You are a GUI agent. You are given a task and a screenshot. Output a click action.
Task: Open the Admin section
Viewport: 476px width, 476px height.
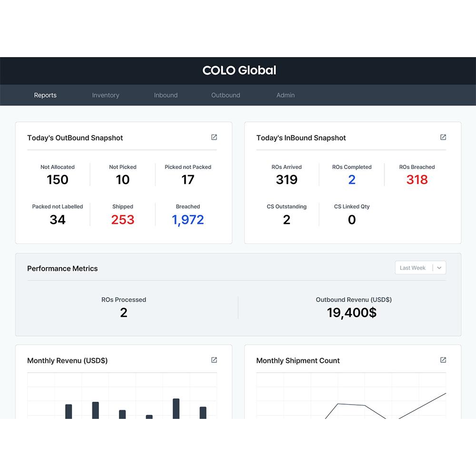(x=285, y=95)
